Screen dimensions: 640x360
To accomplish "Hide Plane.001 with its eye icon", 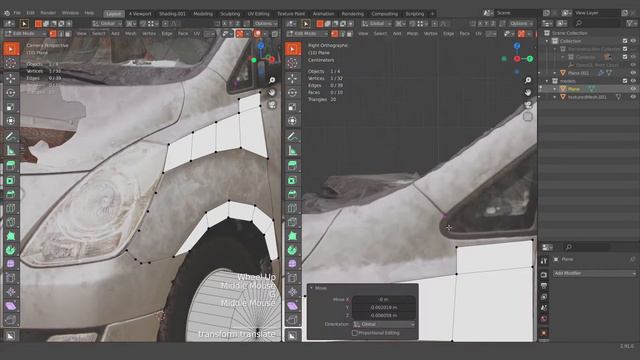I will (x=633, y=73).
